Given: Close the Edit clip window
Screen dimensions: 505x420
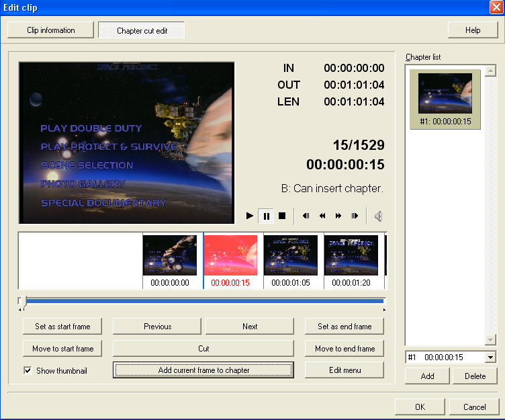Looking at the screenshot, I should [496, 7].
